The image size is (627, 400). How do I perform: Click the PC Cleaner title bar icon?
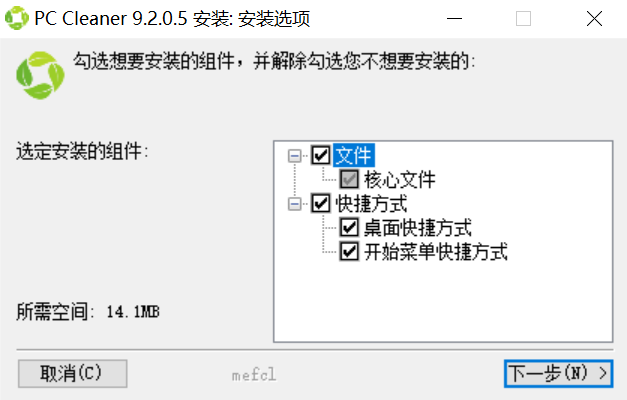[17, 18]
